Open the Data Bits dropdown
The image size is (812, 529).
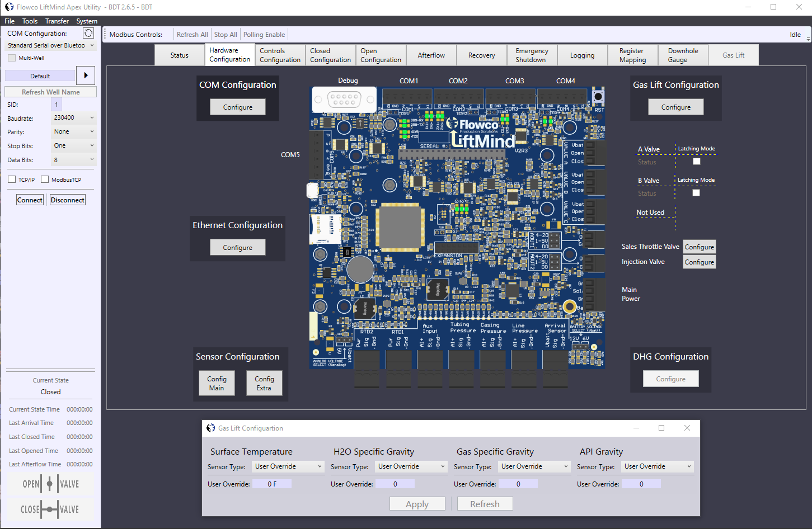coord(73,160)
